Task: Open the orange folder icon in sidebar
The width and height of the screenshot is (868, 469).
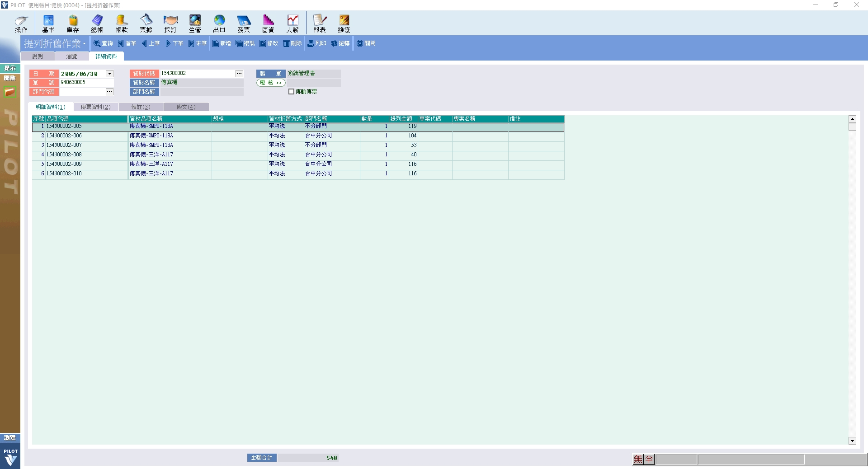Action: coord(10,92)
